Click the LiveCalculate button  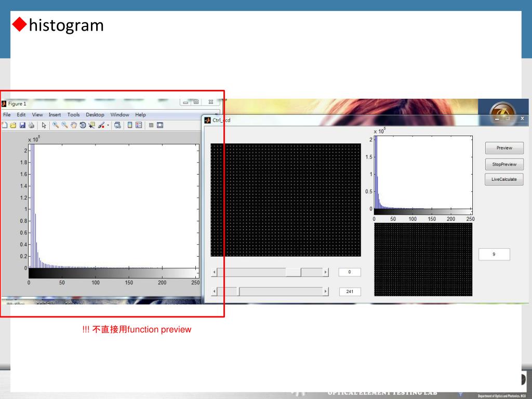click(x=504, y=179)
